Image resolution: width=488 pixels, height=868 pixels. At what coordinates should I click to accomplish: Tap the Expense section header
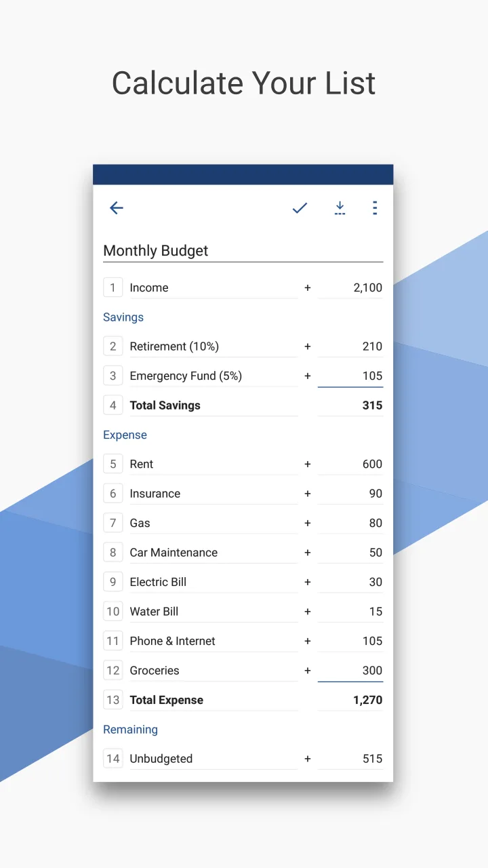(x=125, y=435)
